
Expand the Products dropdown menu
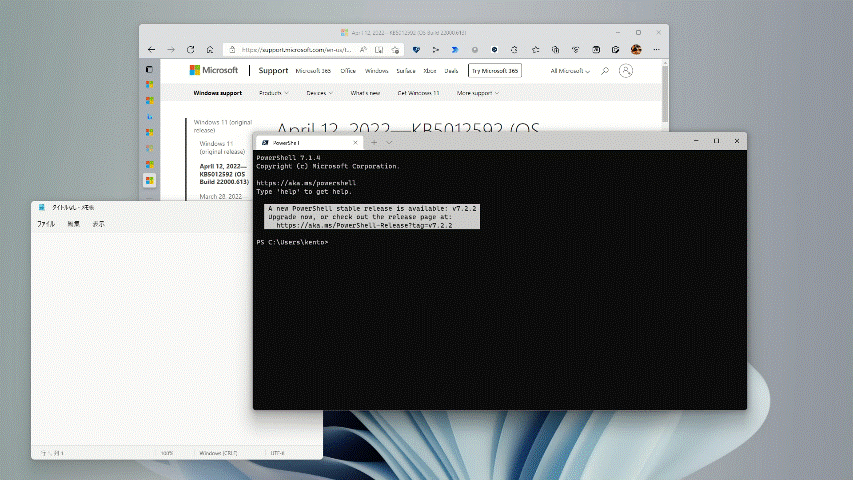(273, 93)
